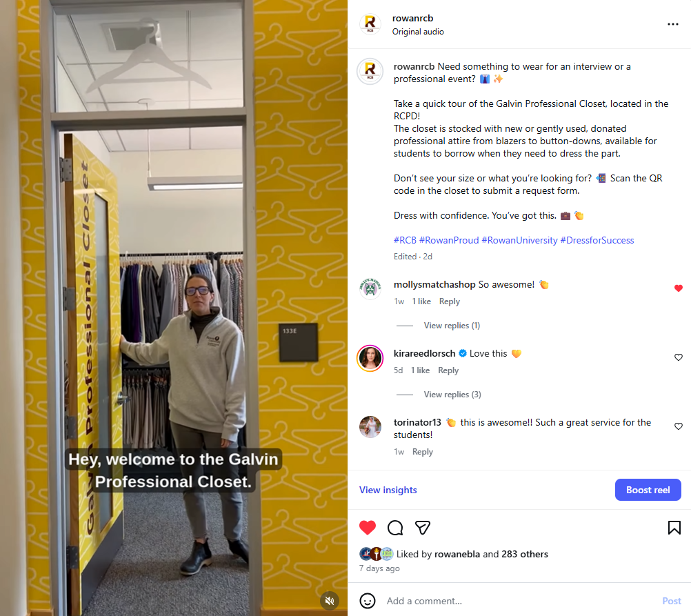Open the three-dot more options menu
Screen dimensions: 691x616
tap(672, 24)
